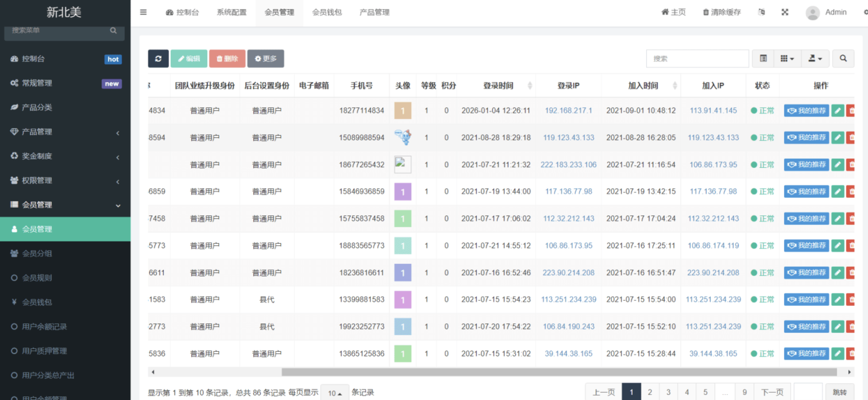
Task: Open the fullscreen toggle icon in header
Action: tap(785, 12)
